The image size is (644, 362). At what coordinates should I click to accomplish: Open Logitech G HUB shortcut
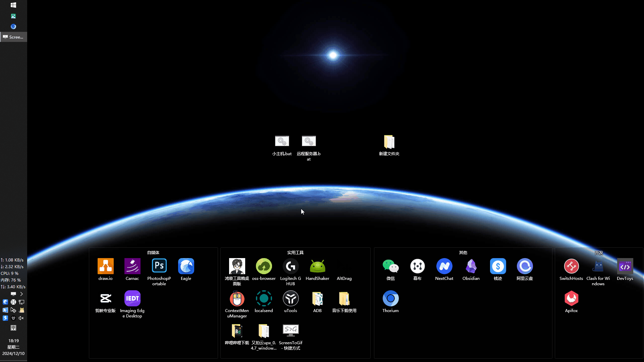tap(290, 272)
